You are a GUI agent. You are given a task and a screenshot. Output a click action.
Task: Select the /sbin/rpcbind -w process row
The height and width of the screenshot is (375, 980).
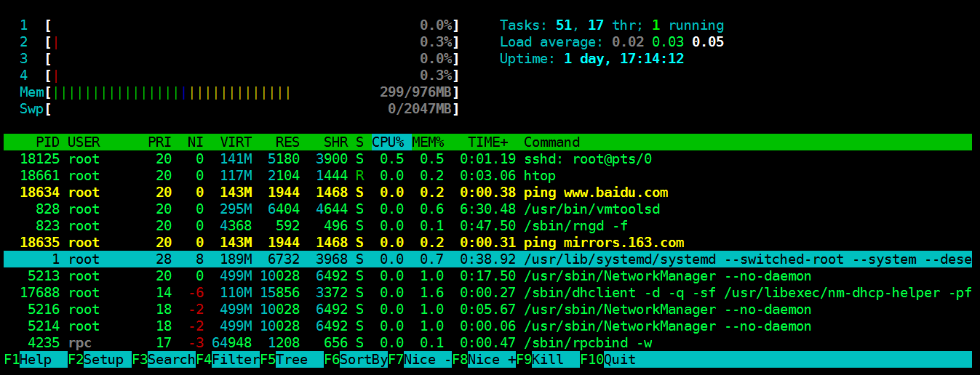tap(487, 343)
